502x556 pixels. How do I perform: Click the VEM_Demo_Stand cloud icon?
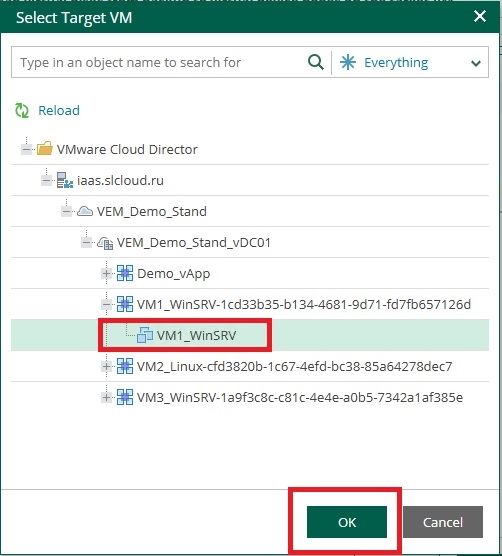85,211
